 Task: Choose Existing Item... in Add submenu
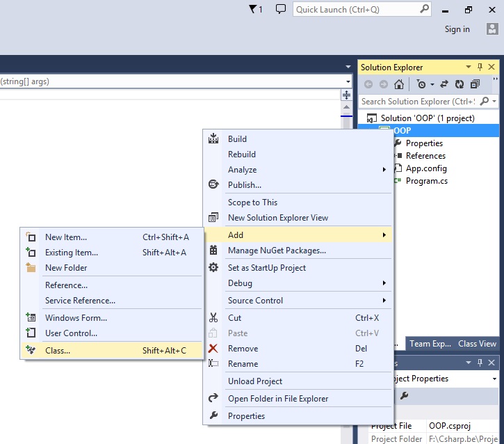[112, 253]
